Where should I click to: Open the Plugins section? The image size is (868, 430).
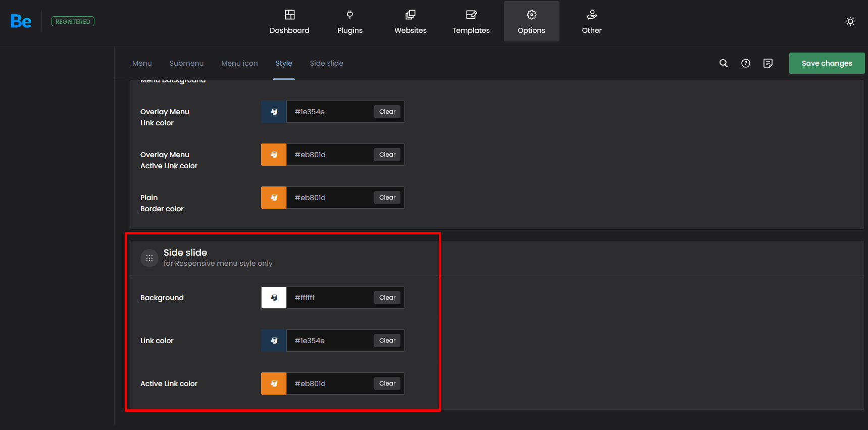click(x=350, y=22)
